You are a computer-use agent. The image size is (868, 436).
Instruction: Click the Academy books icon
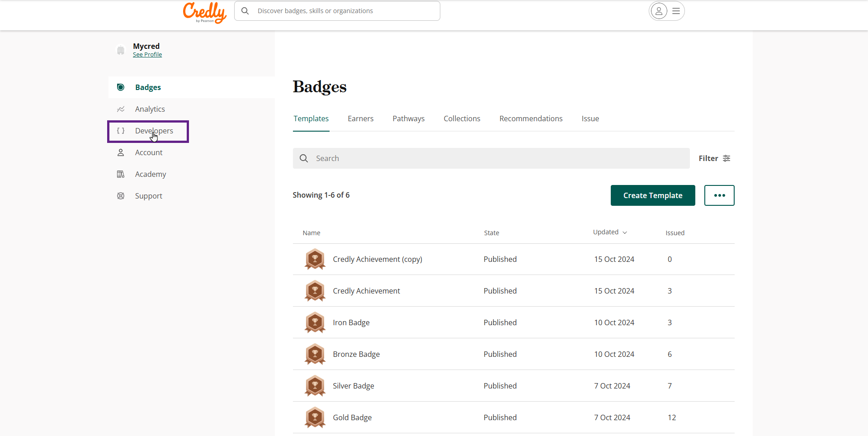click(x=121, y=174)
